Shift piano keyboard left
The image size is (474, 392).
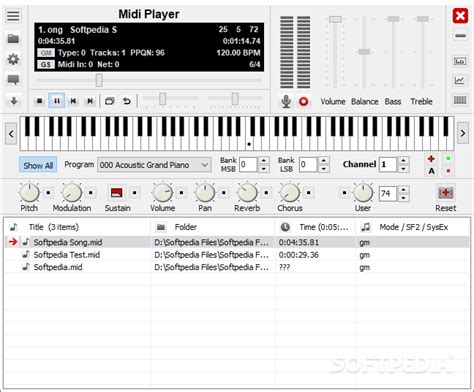pyautogui.click(x=11, y=134)
